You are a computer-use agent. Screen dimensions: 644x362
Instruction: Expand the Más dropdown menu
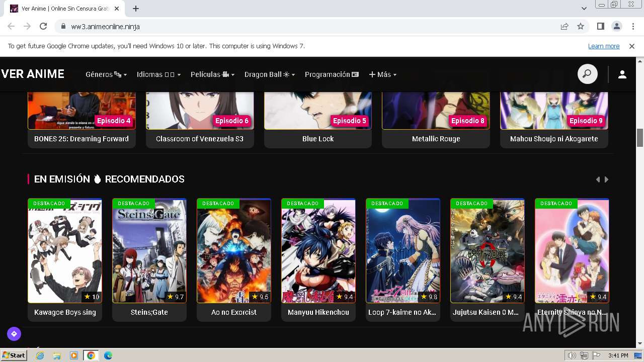tap(383, 74)
